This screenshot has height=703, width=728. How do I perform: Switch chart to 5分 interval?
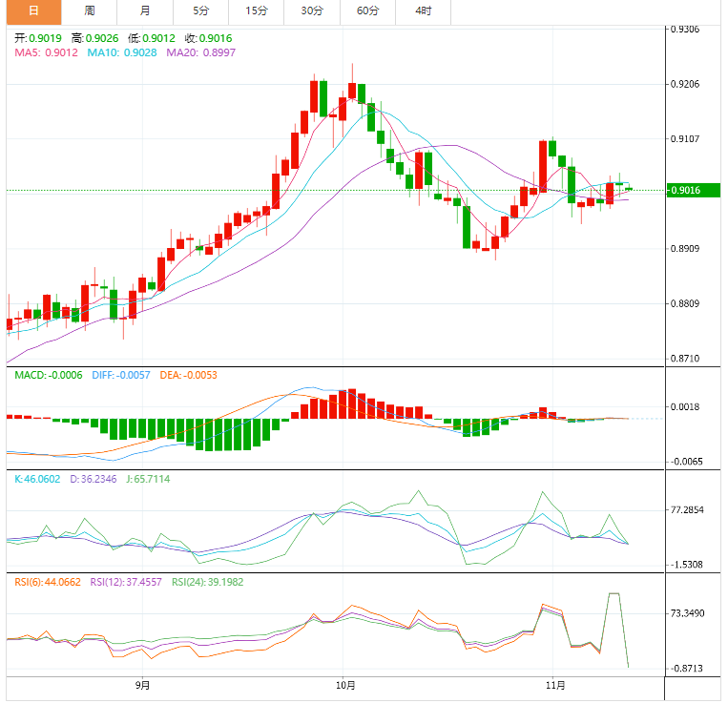tap(200, 11)
